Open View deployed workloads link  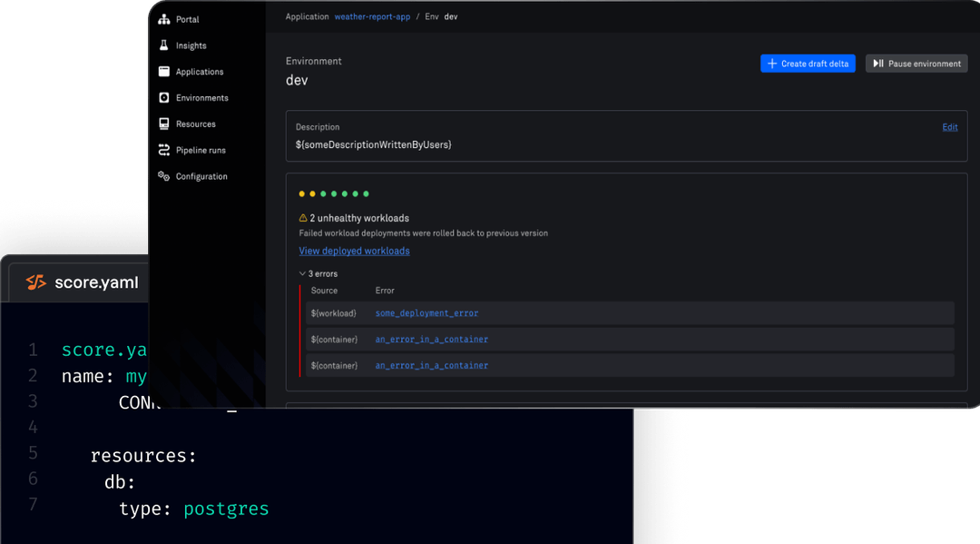click(354, 251)
